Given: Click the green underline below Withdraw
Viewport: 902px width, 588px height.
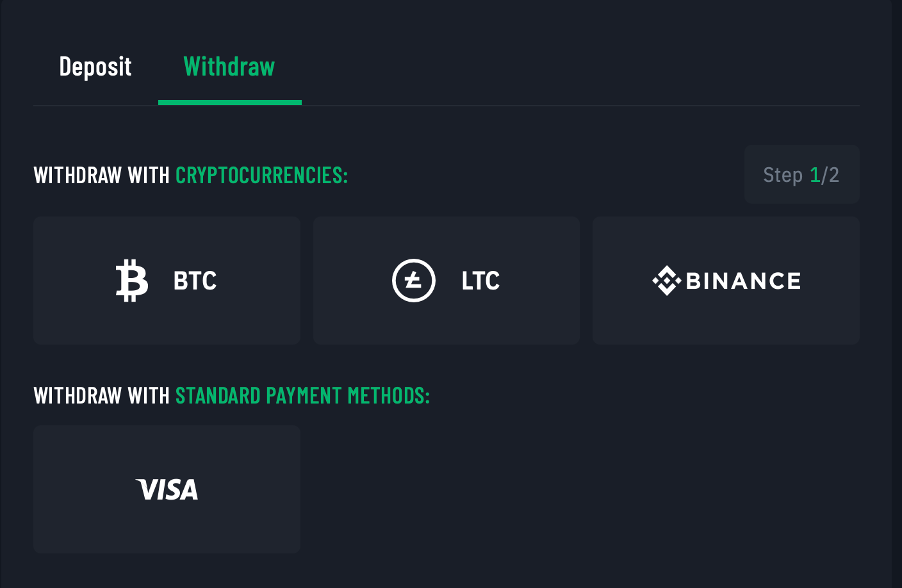Looking at the screenshot, I should pos(230,102).
